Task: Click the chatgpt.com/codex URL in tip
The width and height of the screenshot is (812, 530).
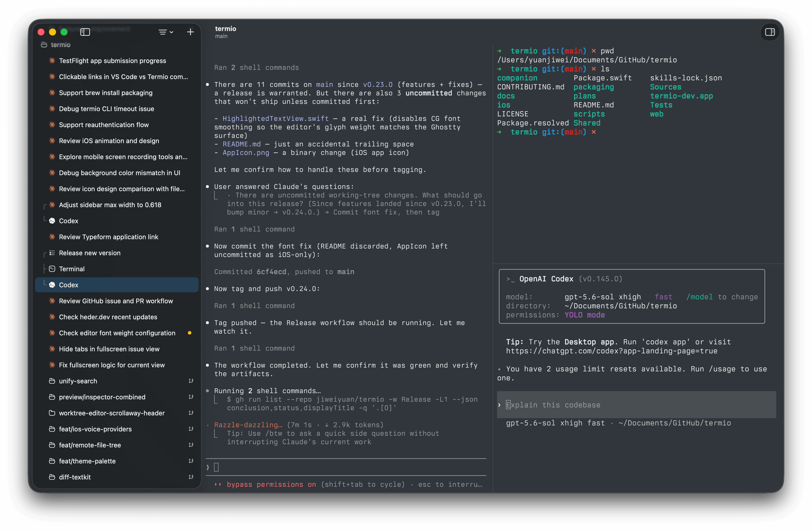Action: (612, 351)
